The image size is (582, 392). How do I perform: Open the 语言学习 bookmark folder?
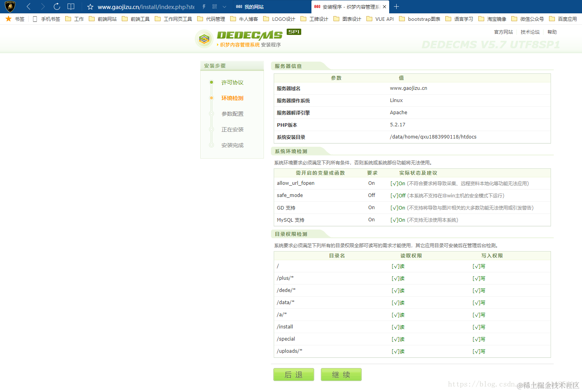coord(459,19)
